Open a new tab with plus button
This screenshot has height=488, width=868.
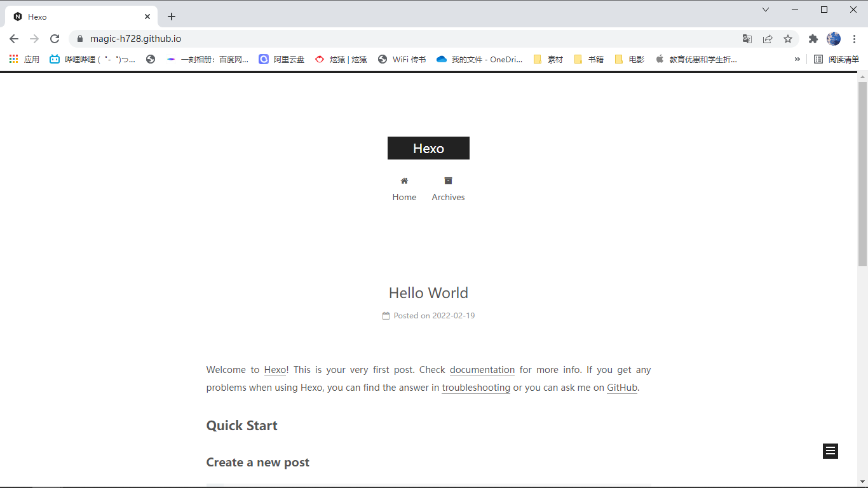point(172,17)
